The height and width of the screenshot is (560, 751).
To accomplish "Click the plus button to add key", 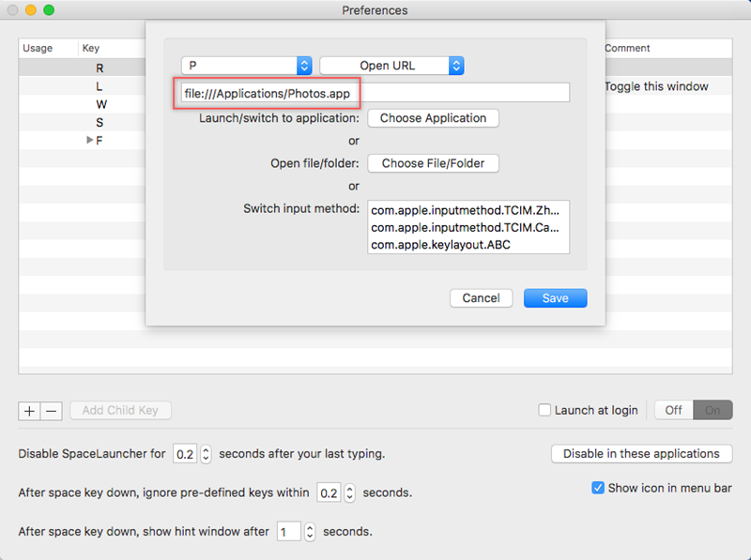I will (x=29, y=410).
